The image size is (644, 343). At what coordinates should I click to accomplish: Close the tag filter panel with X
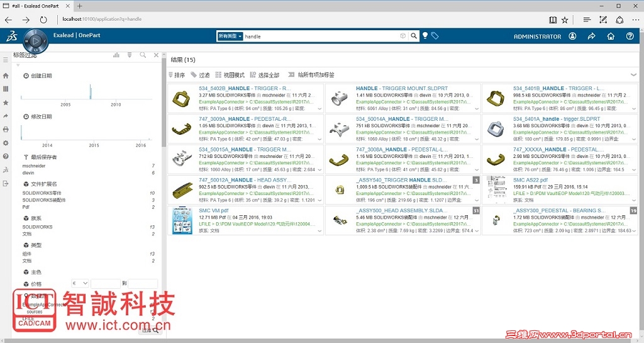click(156, 55)
